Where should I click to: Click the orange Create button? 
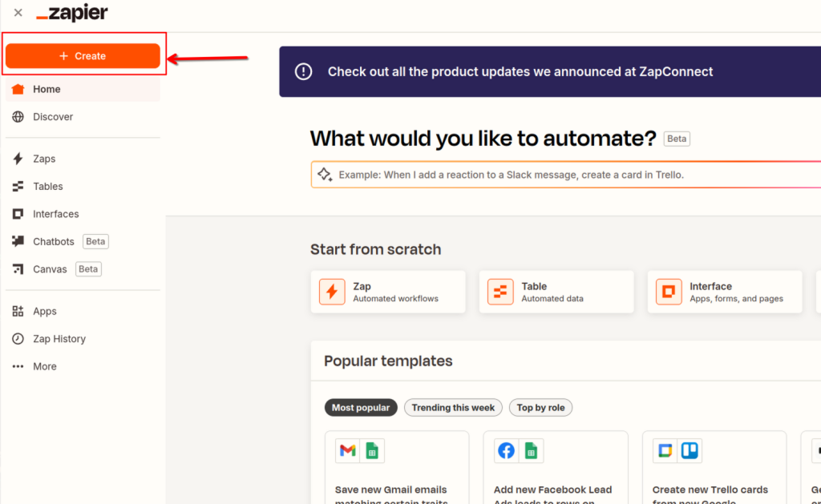pyautogui.click(x=83, y=56)
